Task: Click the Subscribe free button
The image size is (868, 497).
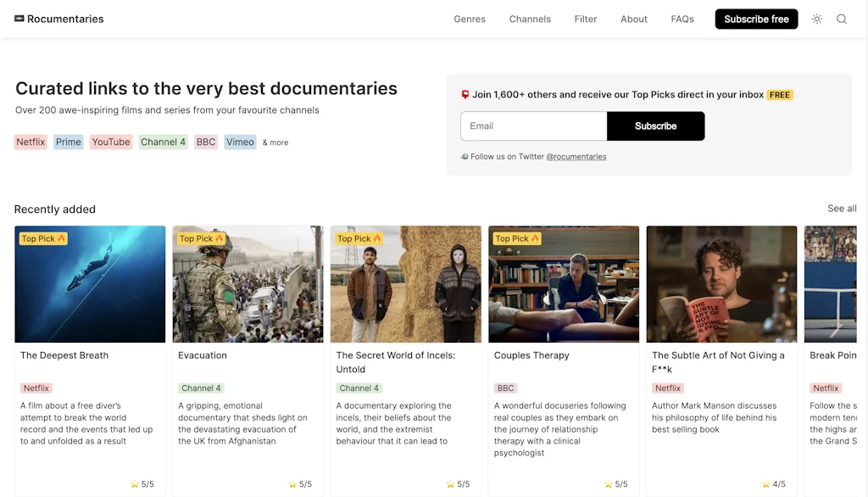Action: click(x=756, y=19)
